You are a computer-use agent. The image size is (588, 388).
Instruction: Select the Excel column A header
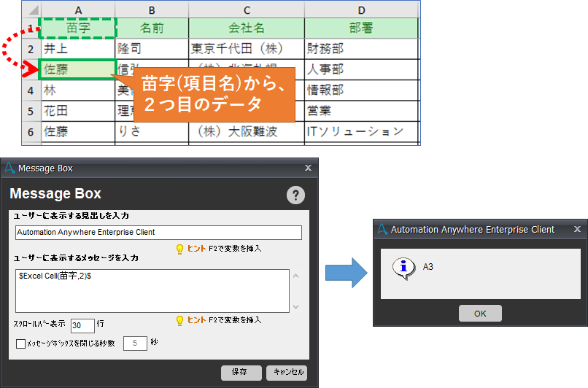[78, 10]
